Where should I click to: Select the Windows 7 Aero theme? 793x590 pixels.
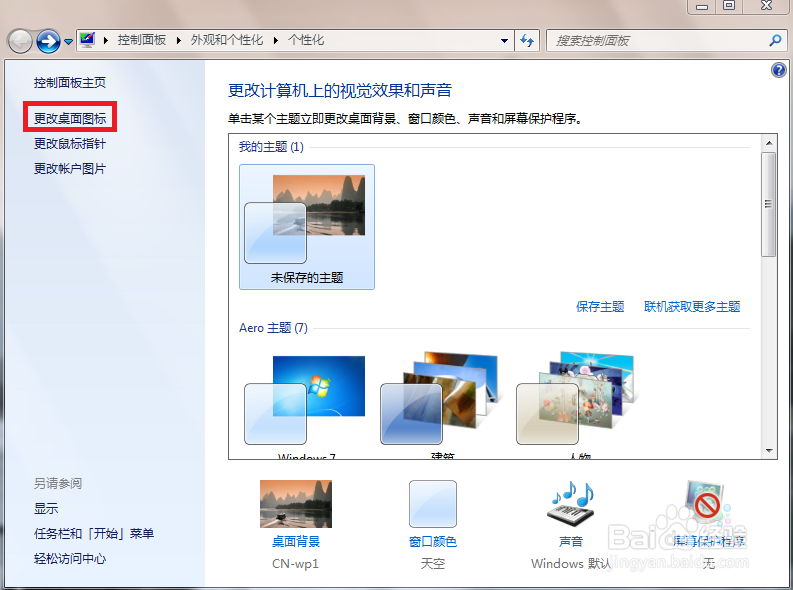305,402
